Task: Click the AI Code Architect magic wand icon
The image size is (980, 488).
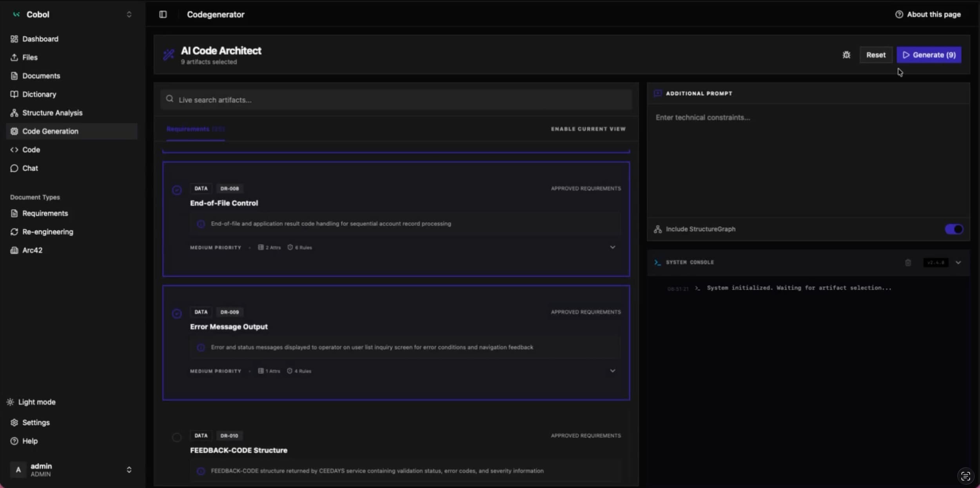Action: (169, 54)
